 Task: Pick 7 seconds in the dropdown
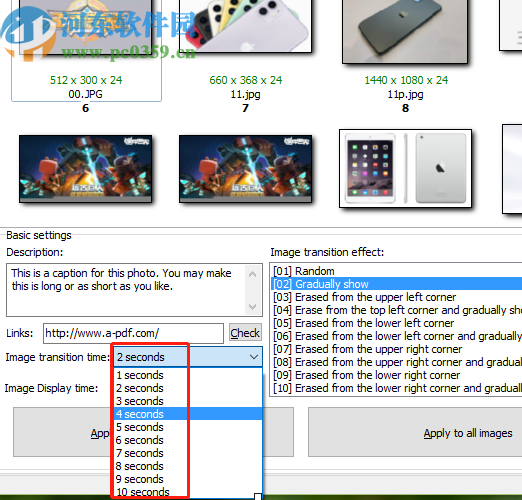click(x=188, y=453)
